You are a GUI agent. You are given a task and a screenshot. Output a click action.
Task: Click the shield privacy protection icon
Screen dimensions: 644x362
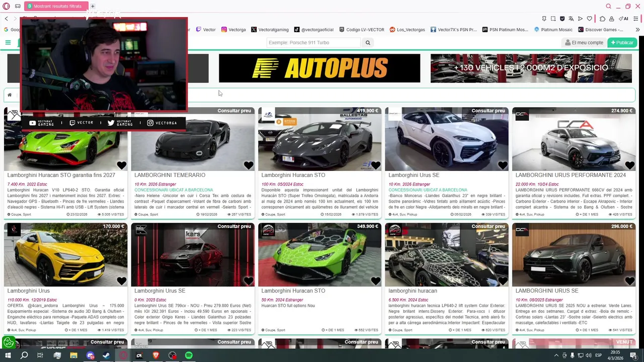(562, 19)
